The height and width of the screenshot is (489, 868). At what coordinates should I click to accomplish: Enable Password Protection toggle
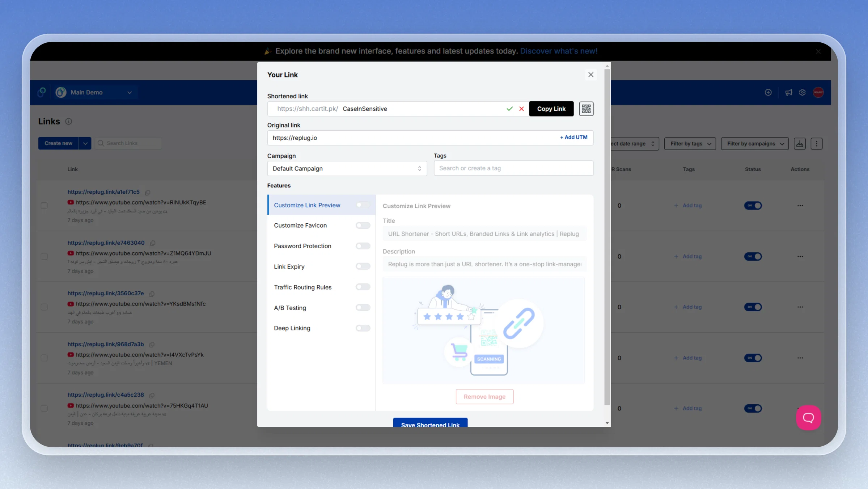point(363,246)
